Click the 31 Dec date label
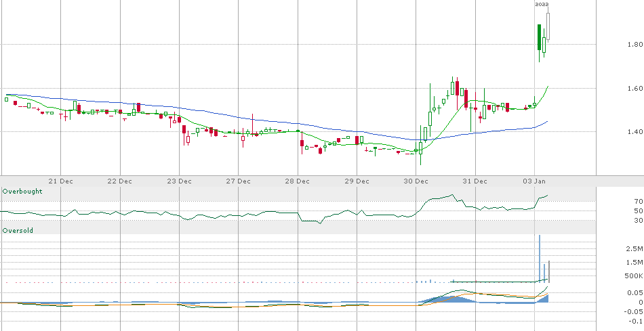Screen dimensions: 644x331 pyautogui.click(x=475, y=181)
